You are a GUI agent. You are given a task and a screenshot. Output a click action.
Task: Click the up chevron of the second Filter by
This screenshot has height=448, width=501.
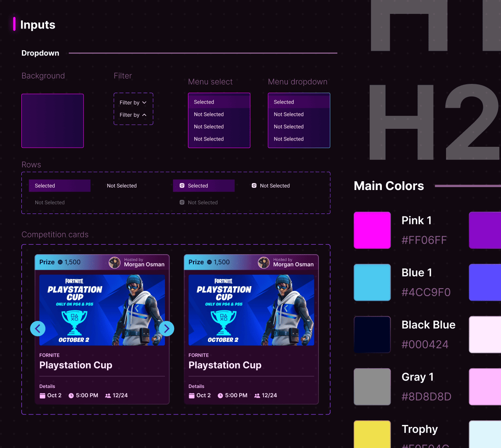click(144, 115)
